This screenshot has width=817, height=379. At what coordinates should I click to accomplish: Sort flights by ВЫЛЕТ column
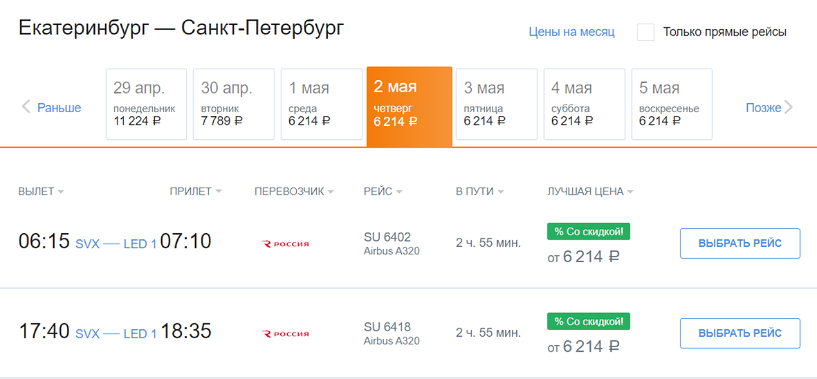(41, 191)
